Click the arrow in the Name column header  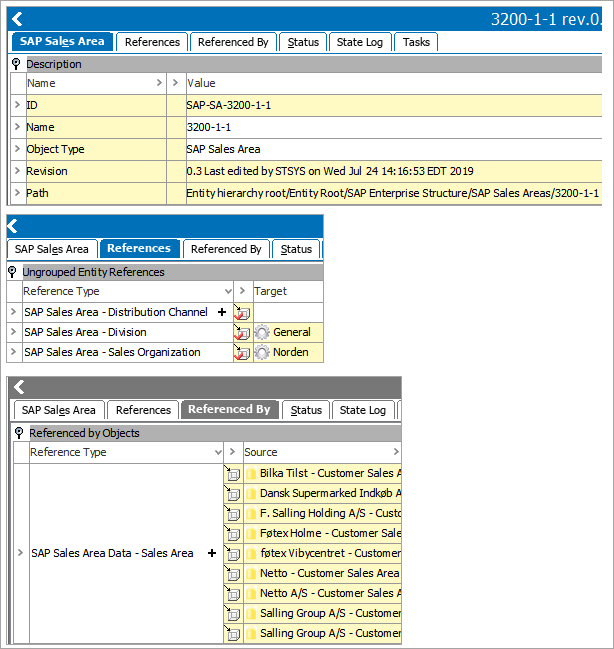pos(159,83)
